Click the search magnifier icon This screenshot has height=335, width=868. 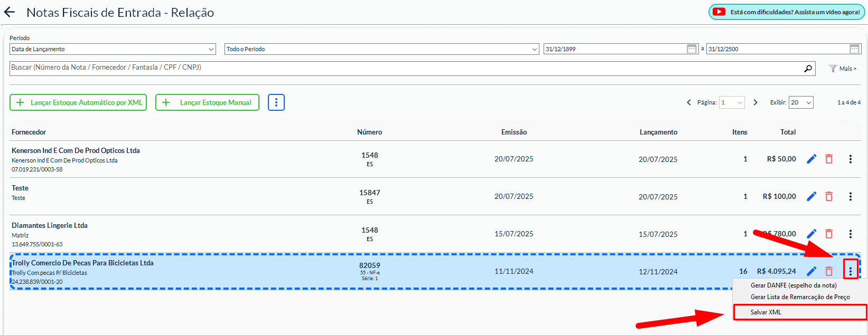point(808,69)
